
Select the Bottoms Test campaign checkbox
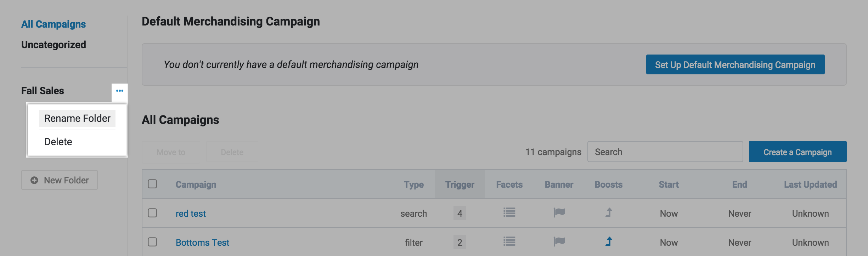click(x=152, y=242)
